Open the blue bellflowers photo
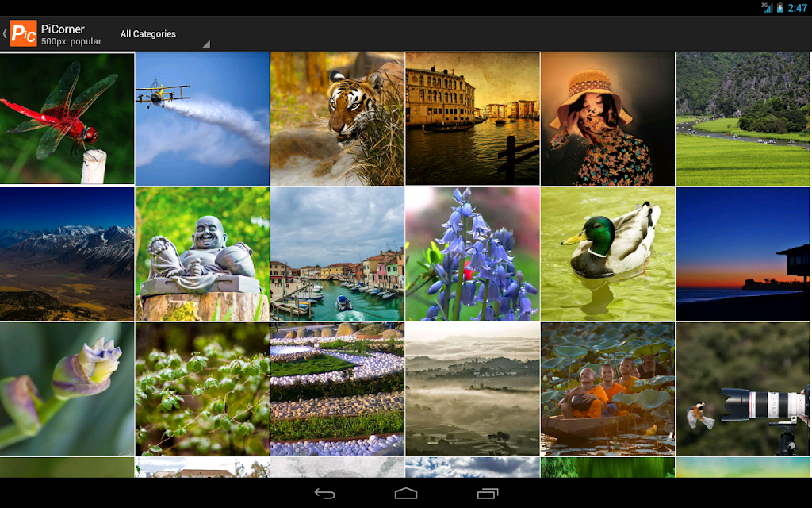This screenshot has height=508, width=812. coord(473,254)
